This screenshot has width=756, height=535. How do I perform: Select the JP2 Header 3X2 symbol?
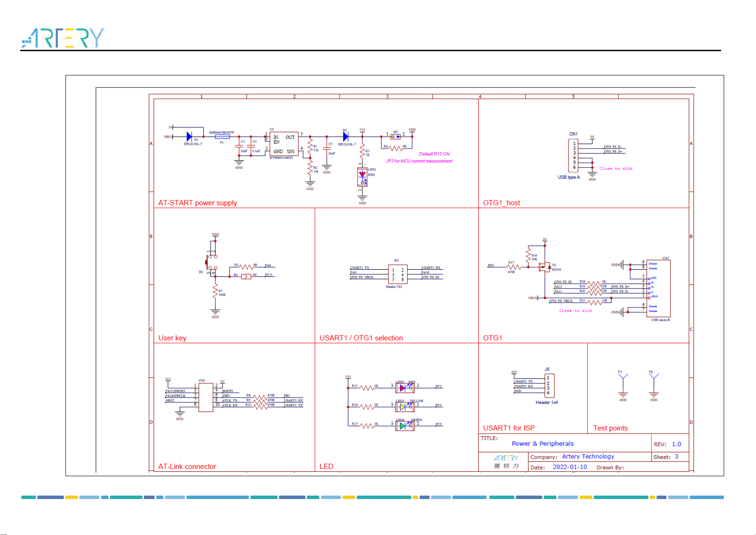[398, 274]
